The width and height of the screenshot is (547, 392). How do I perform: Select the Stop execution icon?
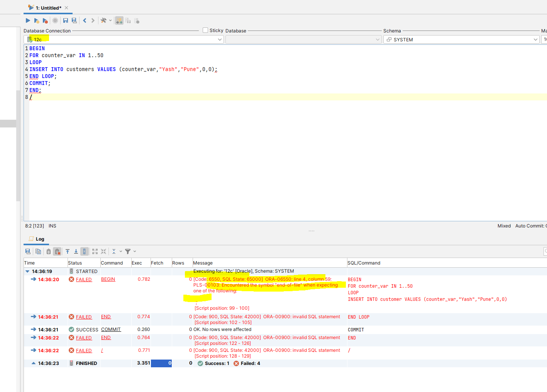(x=55, y=20)
